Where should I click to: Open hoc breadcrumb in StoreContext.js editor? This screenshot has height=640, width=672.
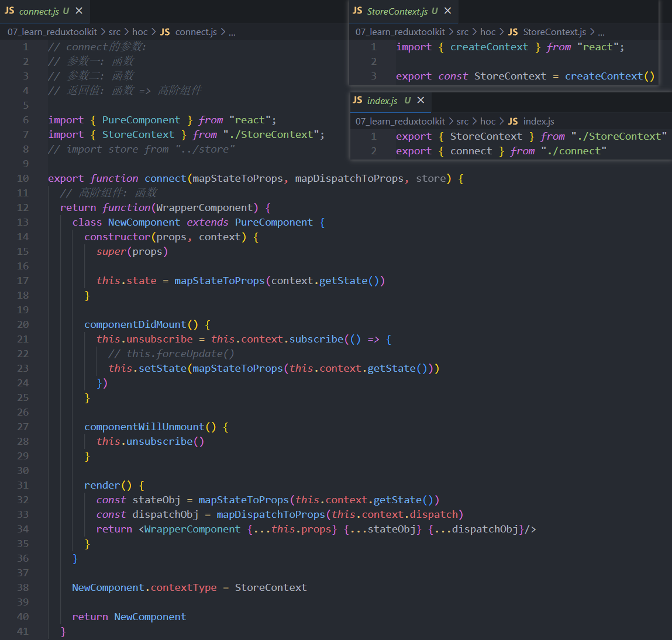[488, 32]
